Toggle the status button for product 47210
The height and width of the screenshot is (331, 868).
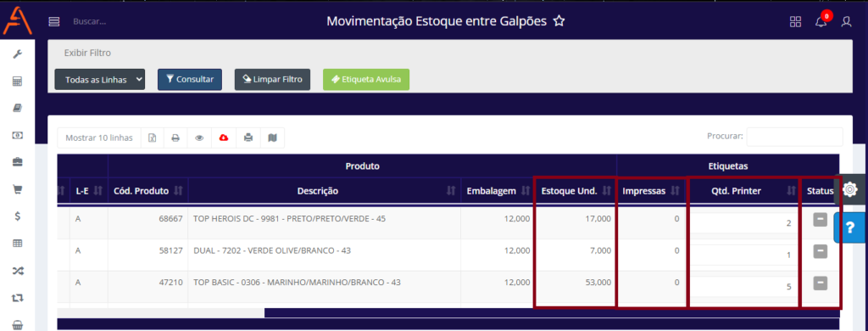point(820,283)
